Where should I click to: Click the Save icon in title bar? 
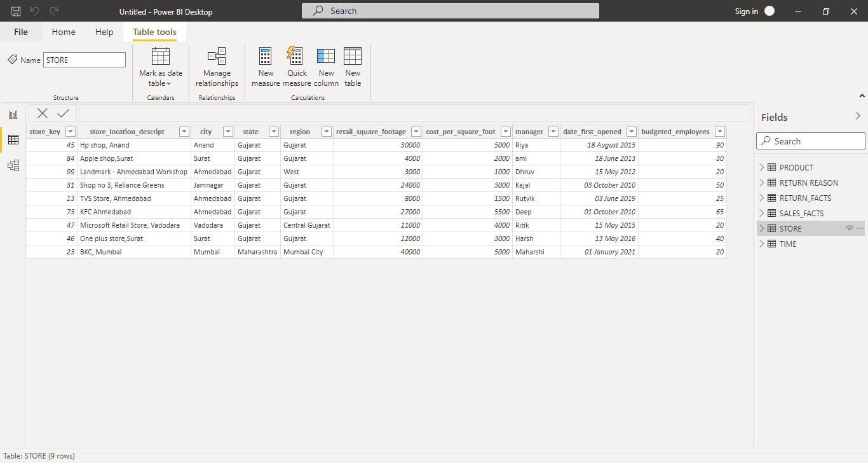point(15,11)
